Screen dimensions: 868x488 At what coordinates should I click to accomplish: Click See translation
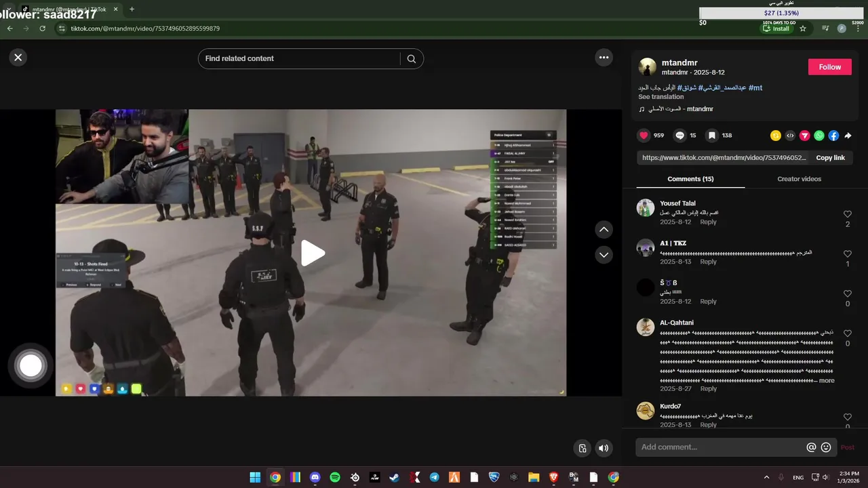(x=660, y=97)
